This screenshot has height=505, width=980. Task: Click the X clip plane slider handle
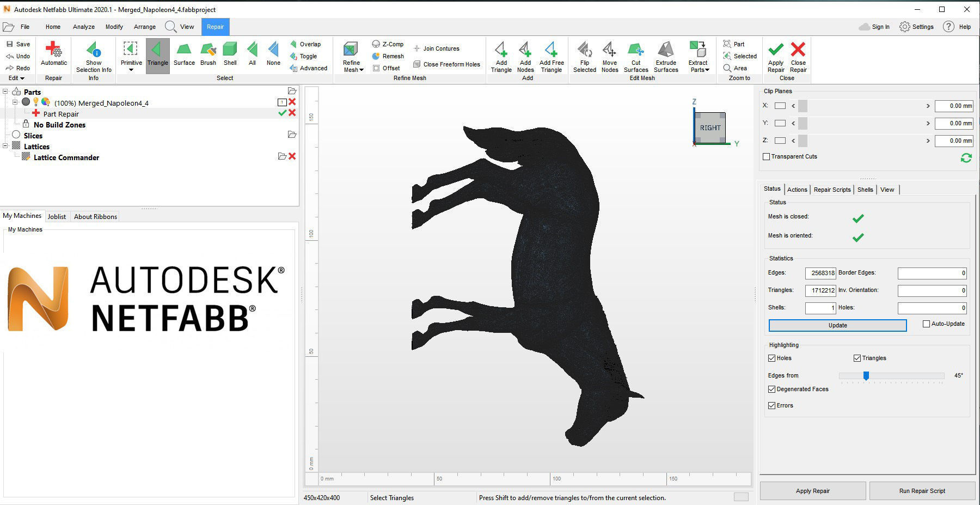[803, 106]
